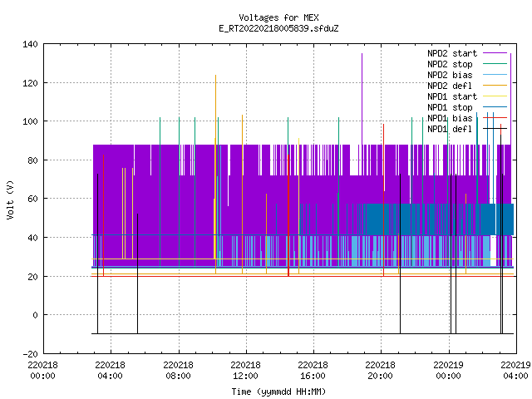This screenshot has width=532, height=399.
Task: Click the 100 y-axis tick label
Action: tap(30, 121)
